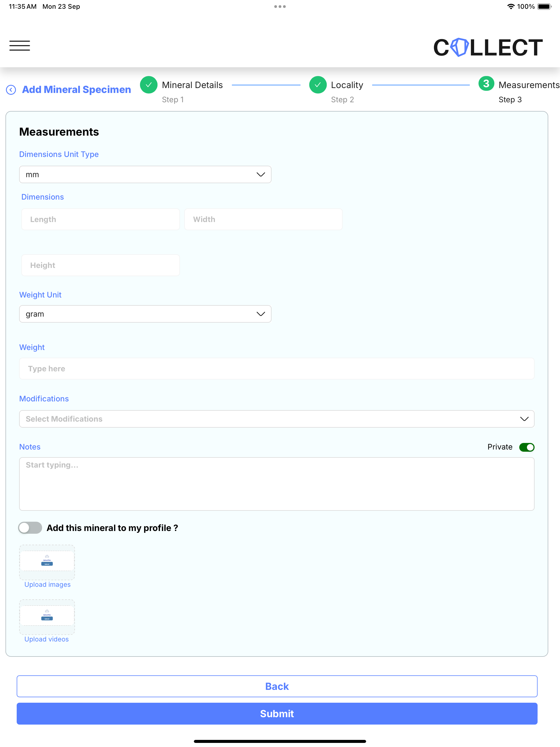The height and width of the screenshot is (747, 560).
Task: Click the back arrow beside Add Mineral Specimen
Action: [x=11, y=90]
